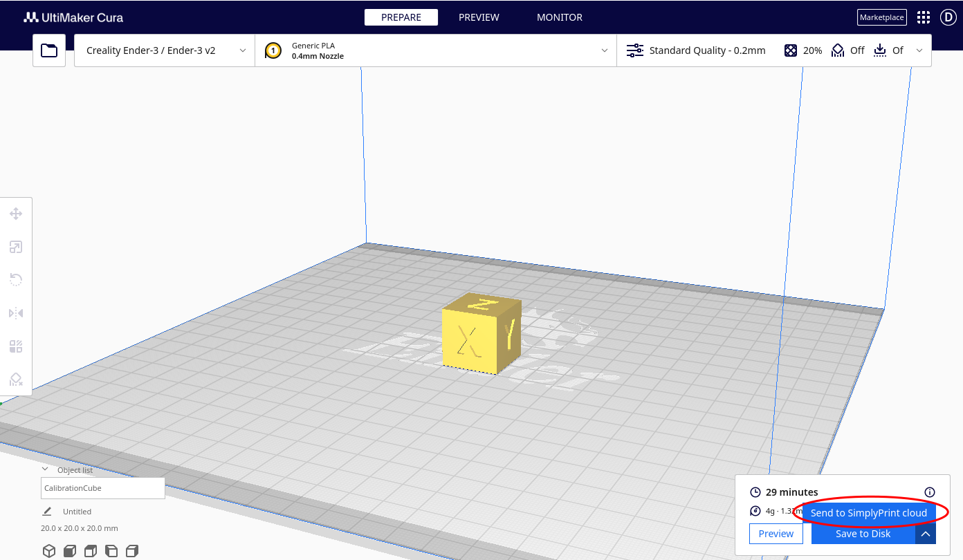Click the Preview button in the slice panel
The image size is (963, 560).
[776, 534]
